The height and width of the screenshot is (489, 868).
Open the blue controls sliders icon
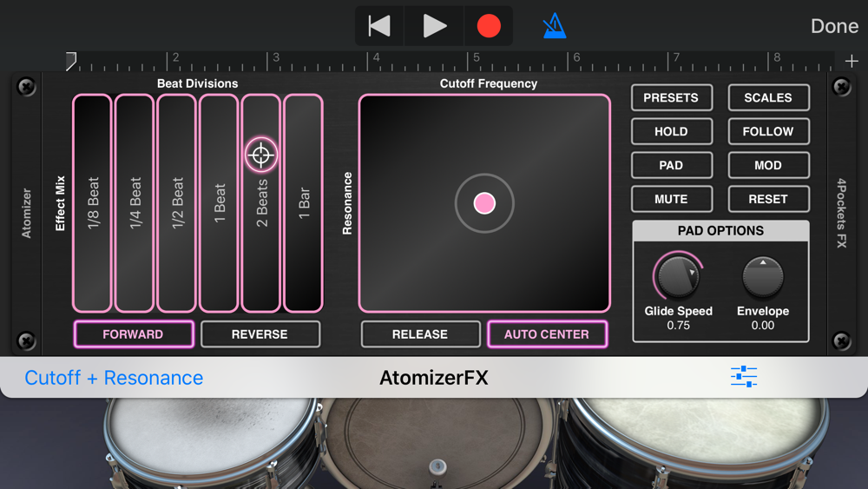pyautogui.click(x=744, y=377)
